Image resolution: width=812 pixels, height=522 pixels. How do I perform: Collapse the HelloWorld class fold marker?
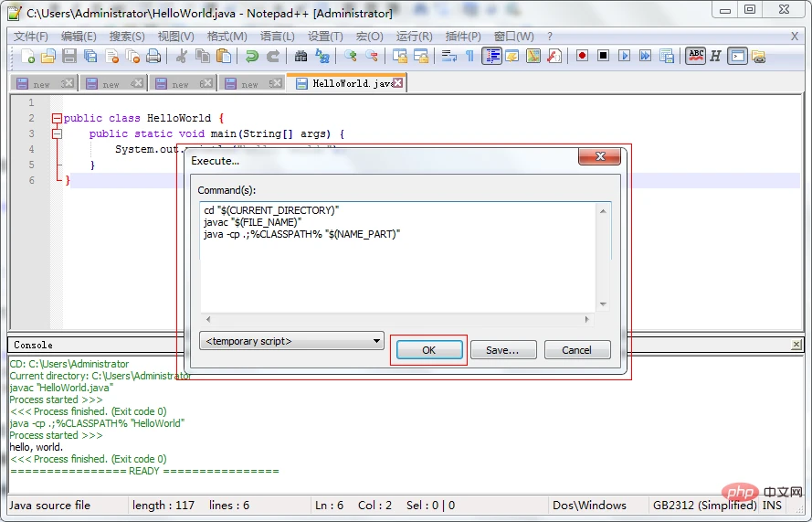click(x=57, y=118)
